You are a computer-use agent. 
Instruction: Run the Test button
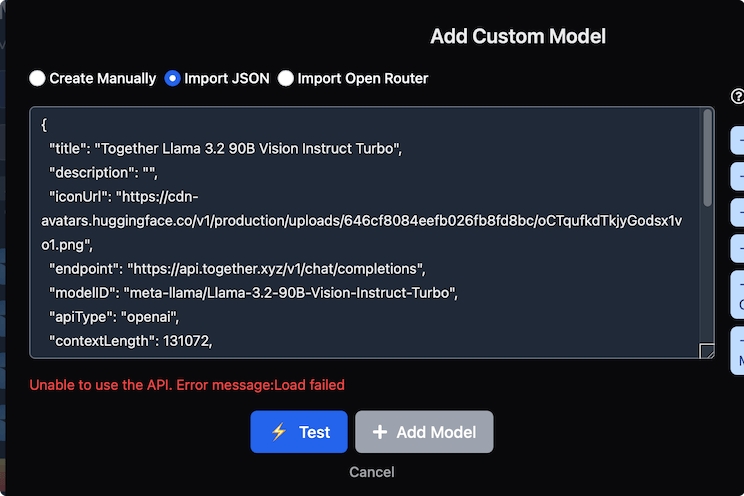(299, 432)
